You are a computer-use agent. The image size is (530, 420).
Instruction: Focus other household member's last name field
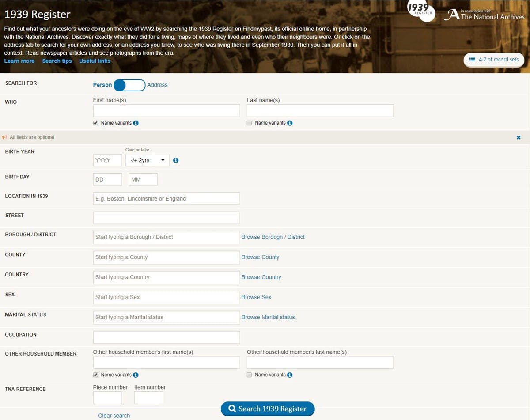[320, 363]
